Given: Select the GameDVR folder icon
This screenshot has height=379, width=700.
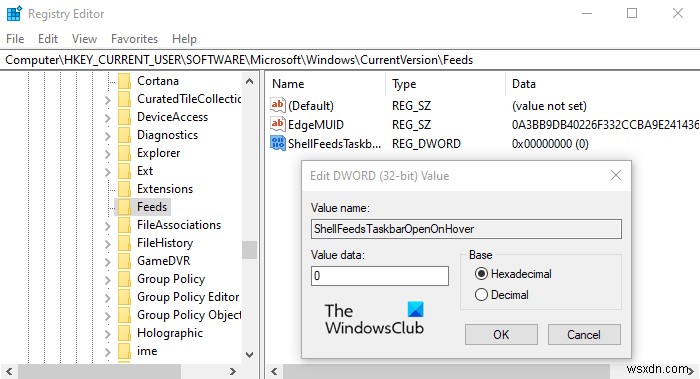Looking at the screenshot, I should pyautogui.click(x=125, y=261).
